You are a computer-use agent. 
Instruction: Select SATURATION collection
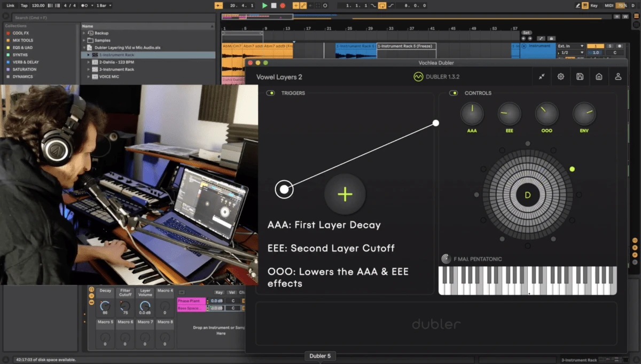[x=24, y=69]
